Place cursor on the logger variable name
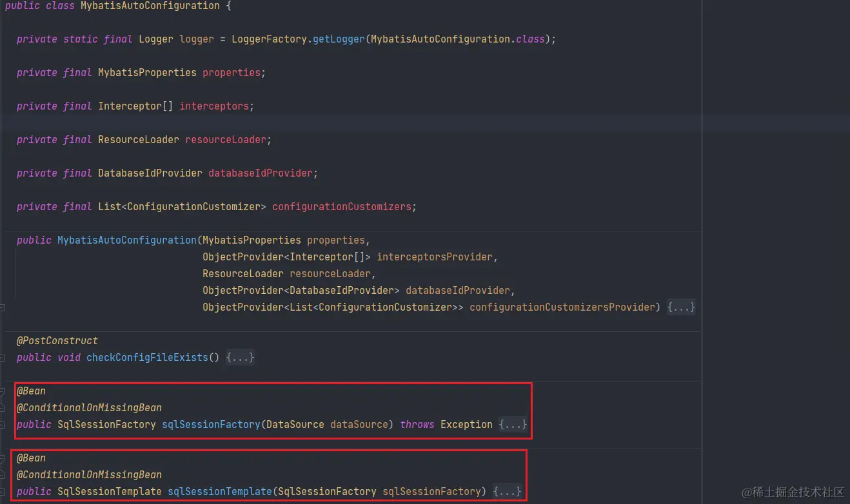 [197, 39]
